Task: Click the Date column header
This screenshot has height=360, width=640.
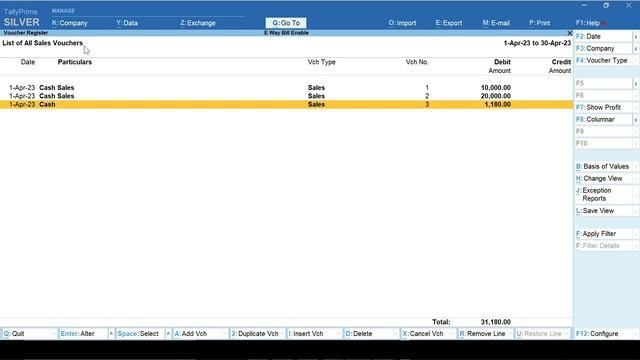Action: pyautogui.click(x=28, y=62)
